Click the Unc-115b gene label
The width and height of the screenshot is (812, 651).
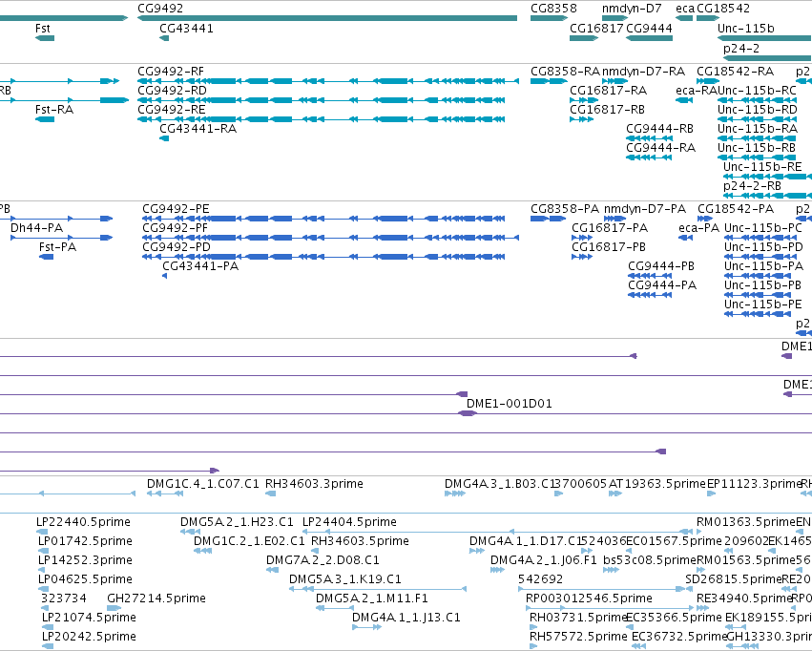(746, 29)
